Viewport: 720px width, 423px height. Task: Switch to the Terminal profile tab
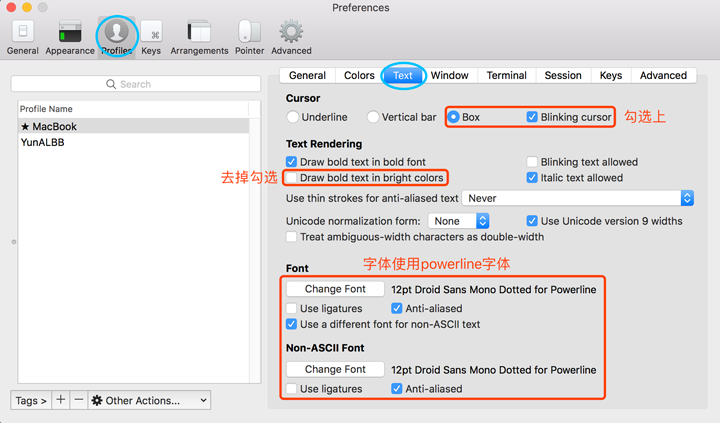[x=506, y=75]
